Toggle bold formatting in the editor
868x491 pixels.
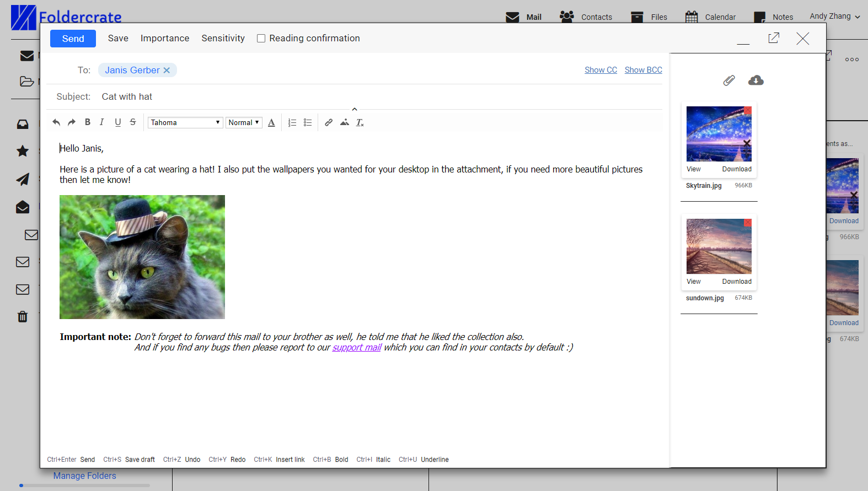coord(87,122)
